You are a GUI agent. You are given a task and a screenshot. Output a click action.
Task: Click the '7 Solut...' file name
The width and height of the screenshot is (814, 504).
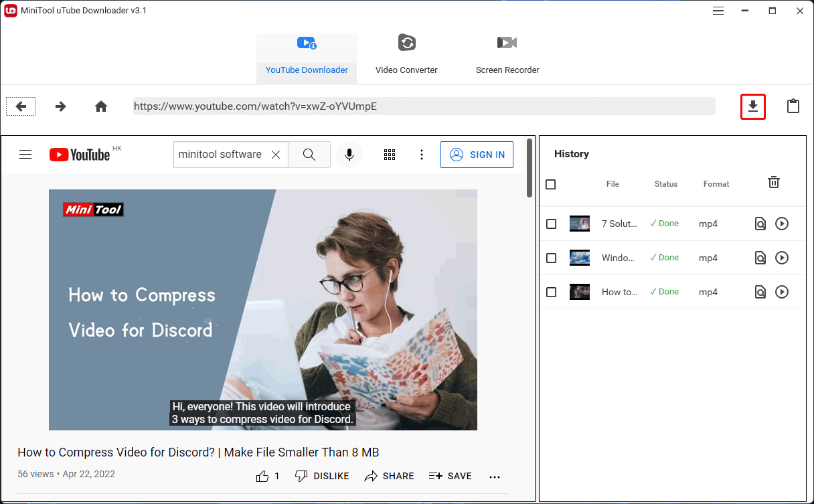(619, 224)
